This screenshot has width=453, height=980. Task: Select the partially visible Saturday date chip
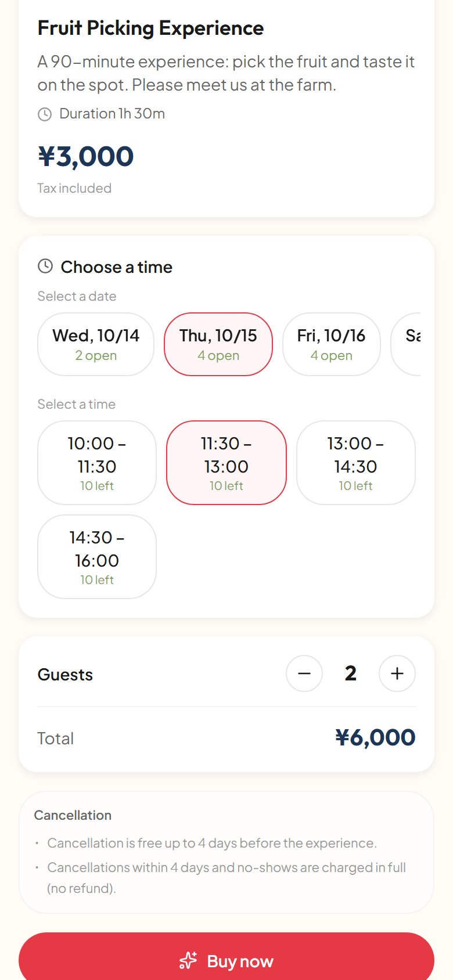click(x=406, y=344)
